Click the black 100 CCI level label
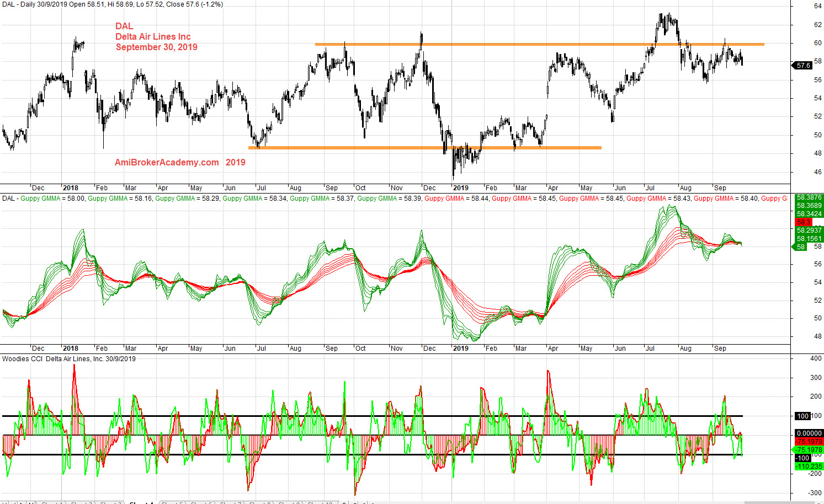This screenshot has height=504, width=824. pos(802,416)
